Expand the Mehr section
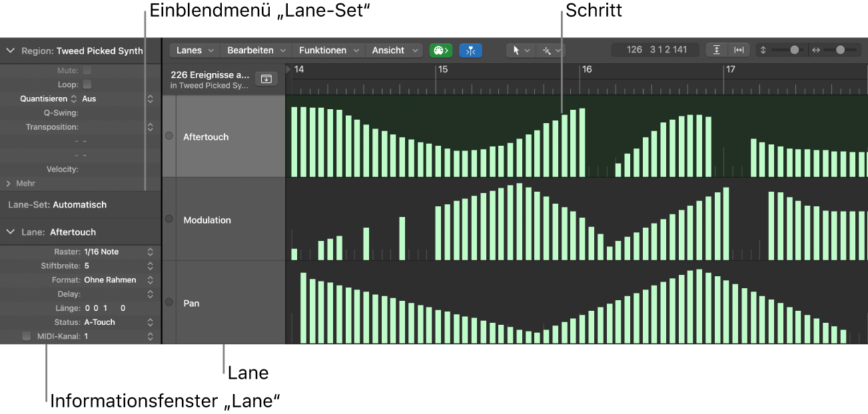 pyautogui.click(x=9, y=183)
